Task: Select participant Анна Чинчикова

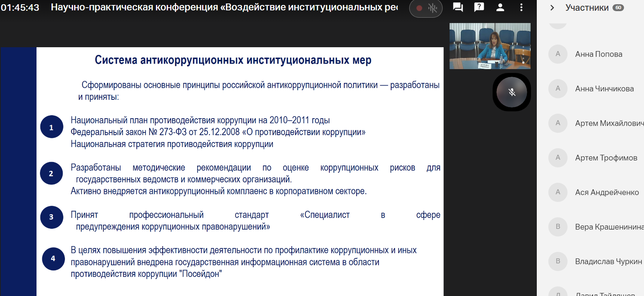Action: pos(604,89)
